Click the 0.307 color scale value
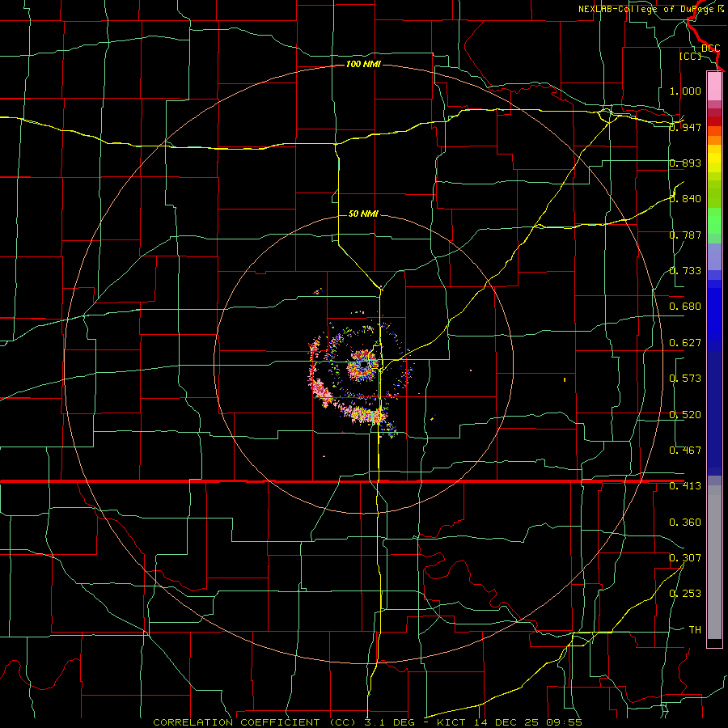 point(685,558)
